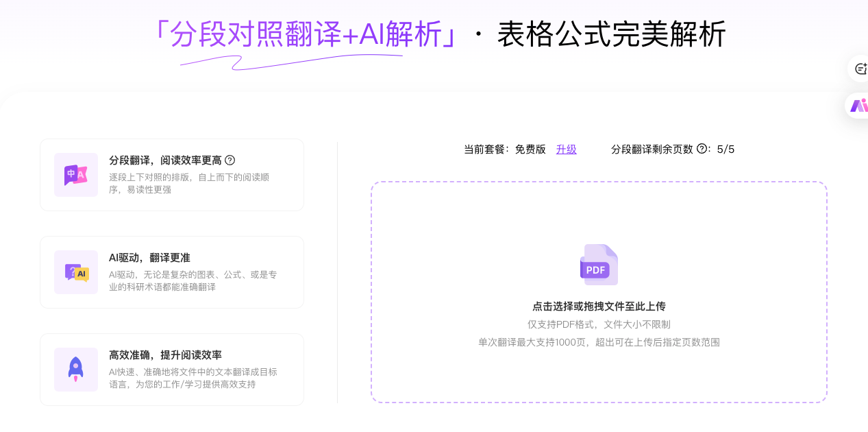Select the 高效准确,提升阅读效率 feature card
This screenshot has height=432, width=868.
(x=172, y=370)
